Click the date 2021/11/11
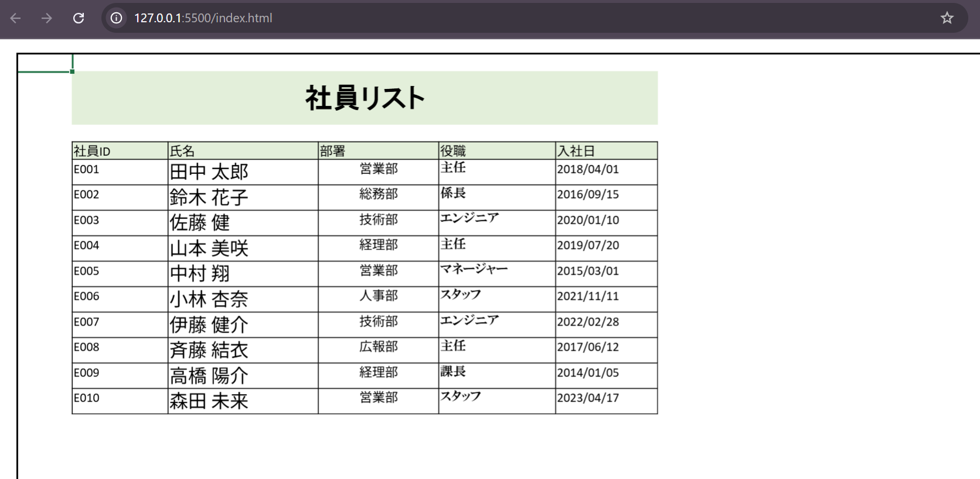This screenshot has width=980, height=479. [588, 296]
